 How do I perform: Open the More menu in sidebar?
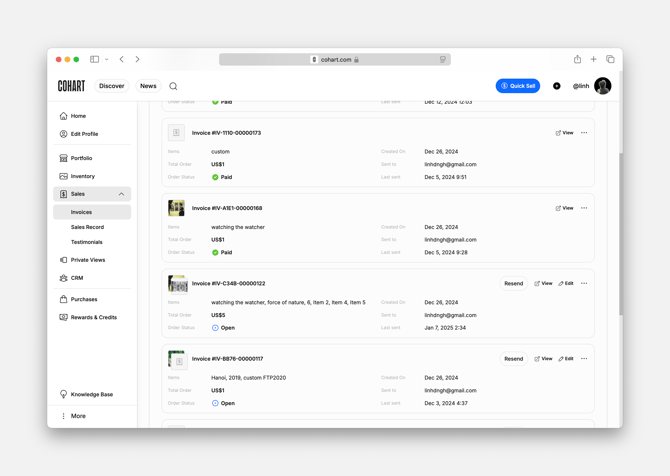(73, 416)
